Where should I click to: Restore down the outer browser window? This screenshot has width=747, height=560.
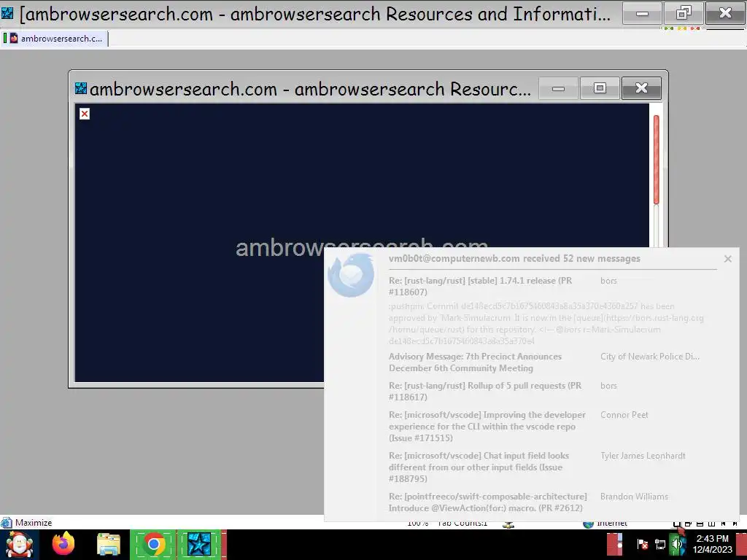[684, 13]
